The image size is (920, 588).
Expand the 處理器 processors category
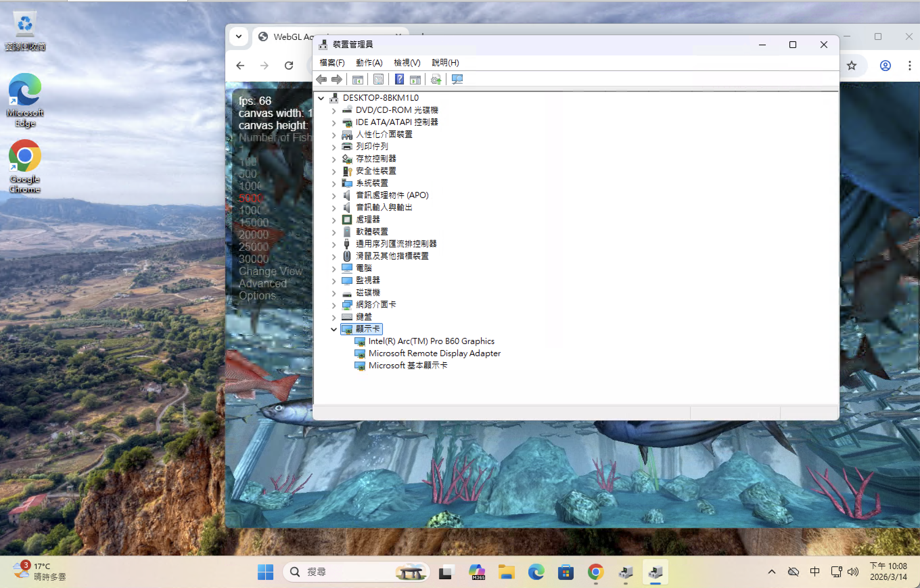tap(333, 220)
